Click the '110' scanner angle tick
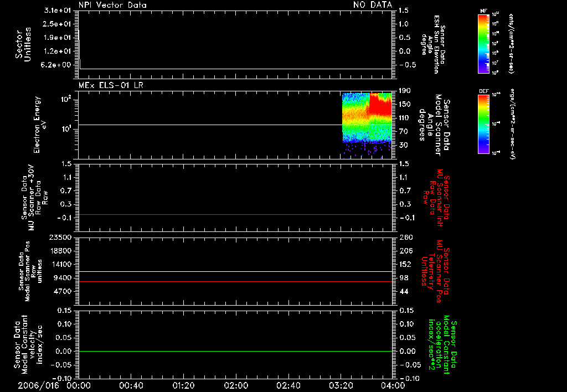This screenshot has height=392, width=567. point(405,118)
